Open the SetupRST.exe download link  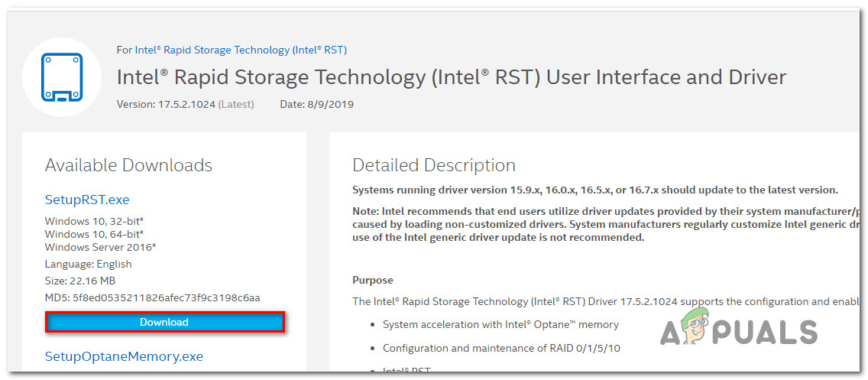[87, 200]
